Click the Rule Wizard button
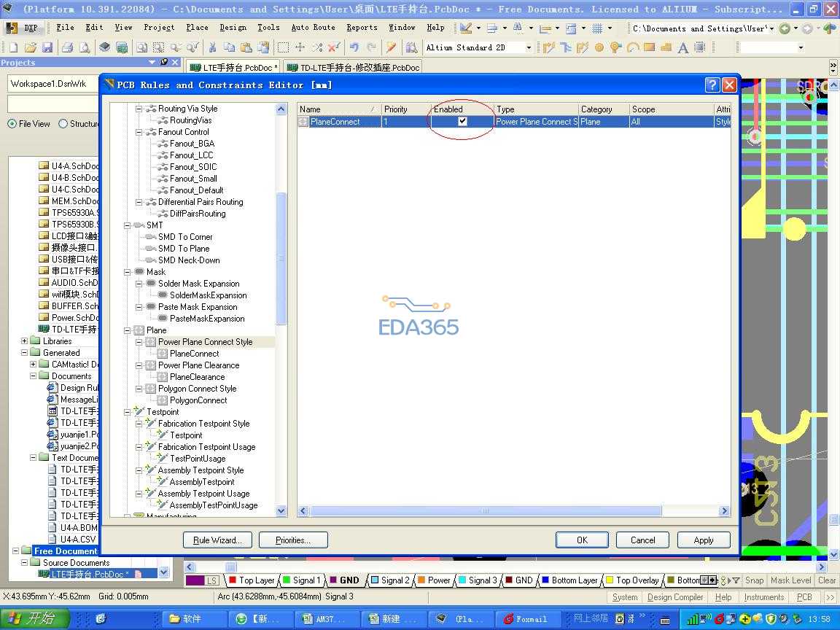The height and width of the screenshot is (630, 840). point(217,540)
